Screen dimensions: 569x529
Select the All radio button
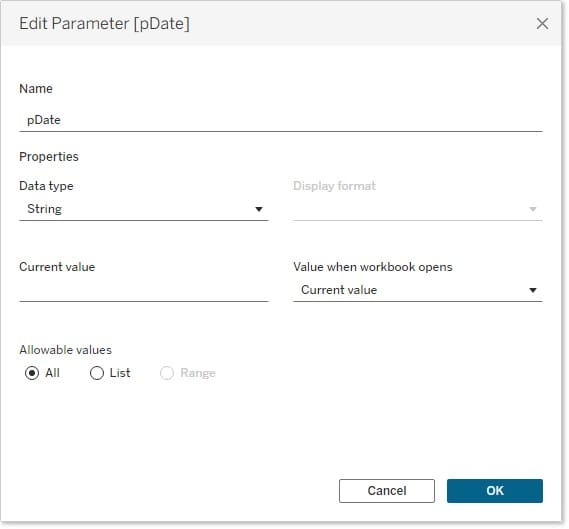32,373
